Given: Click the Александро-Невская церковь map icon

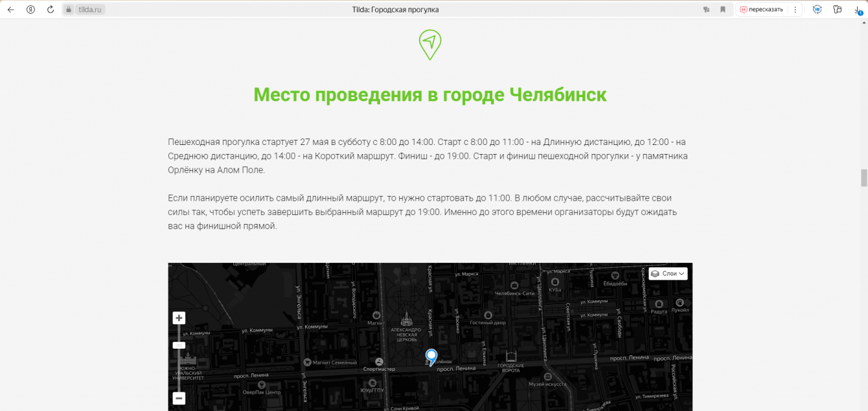Looking at the screenshot, I should [407, 319].
